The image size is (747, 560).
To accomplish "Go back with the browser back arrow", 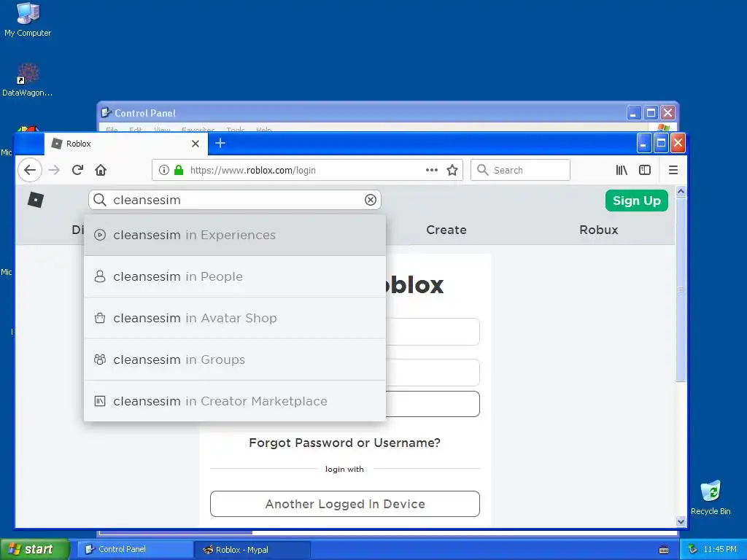I will tap(29, 170).
